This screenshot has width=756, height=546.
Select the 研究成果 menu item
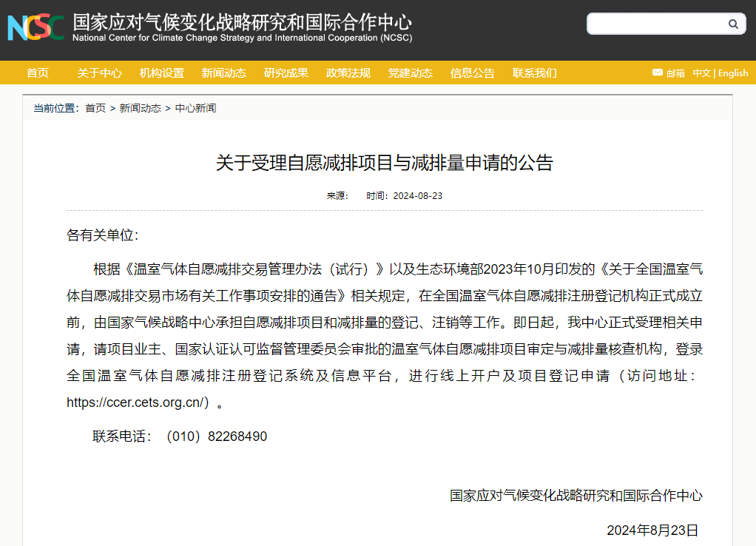[x=286, y=73]
